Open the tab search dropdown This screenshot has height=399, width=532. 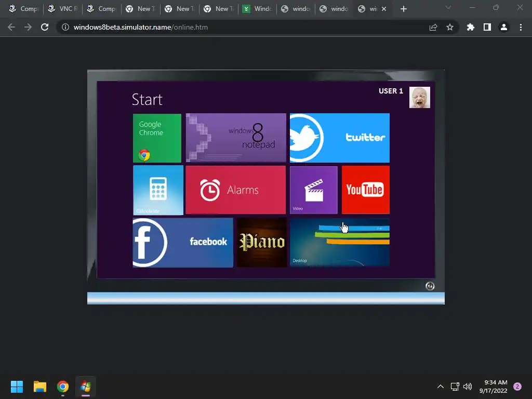pos(448,7)
